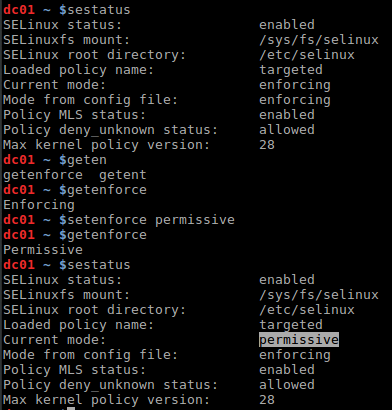The width and height of the screenshot is (392, 410).
Task: Click the last Mode from config file label
Action: 91,355
